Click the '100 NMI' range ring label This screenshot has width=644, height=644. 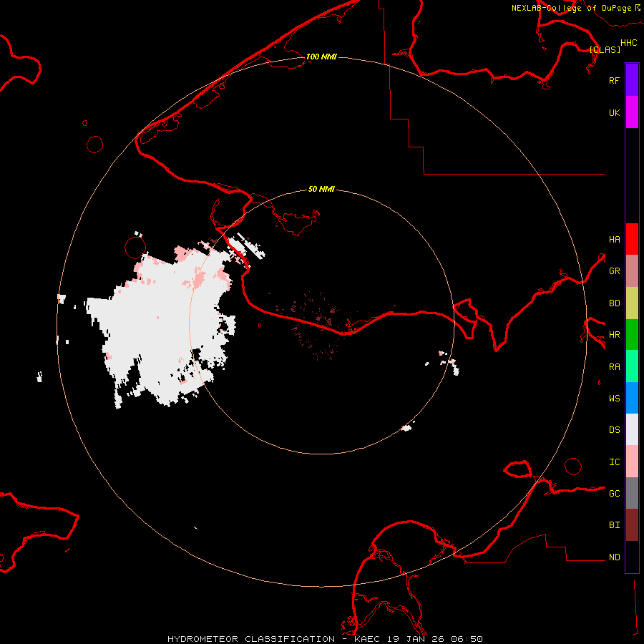321,57
